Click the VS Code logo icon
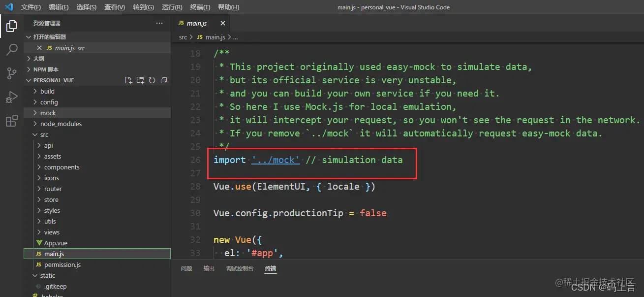The image size is (644, 297). (x=9, y=7)
